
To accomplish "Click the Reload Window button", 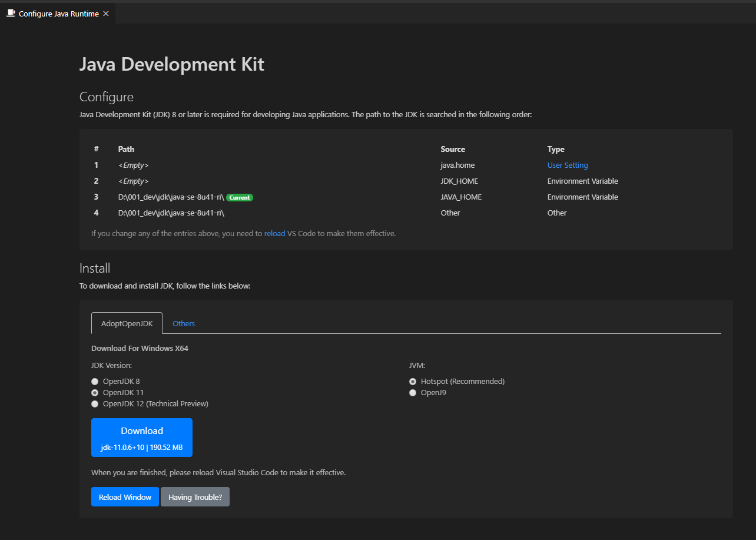I will coord(125,497).
